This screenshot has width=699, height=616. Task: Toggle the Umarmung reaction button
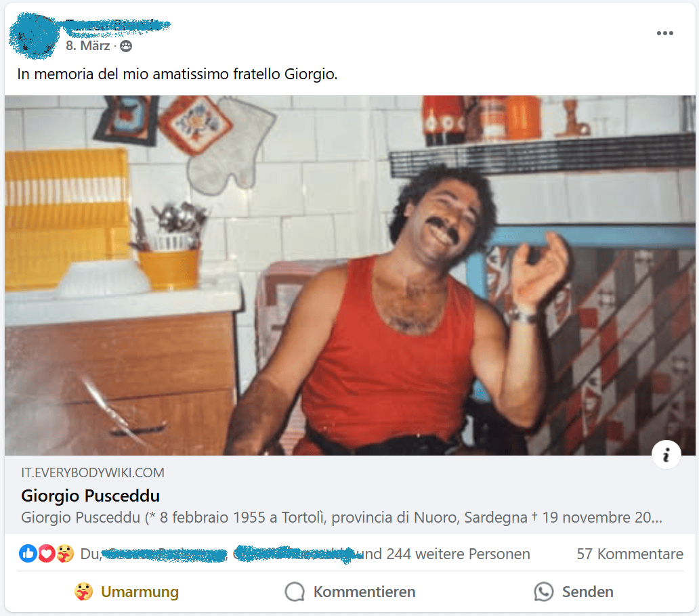127,592
